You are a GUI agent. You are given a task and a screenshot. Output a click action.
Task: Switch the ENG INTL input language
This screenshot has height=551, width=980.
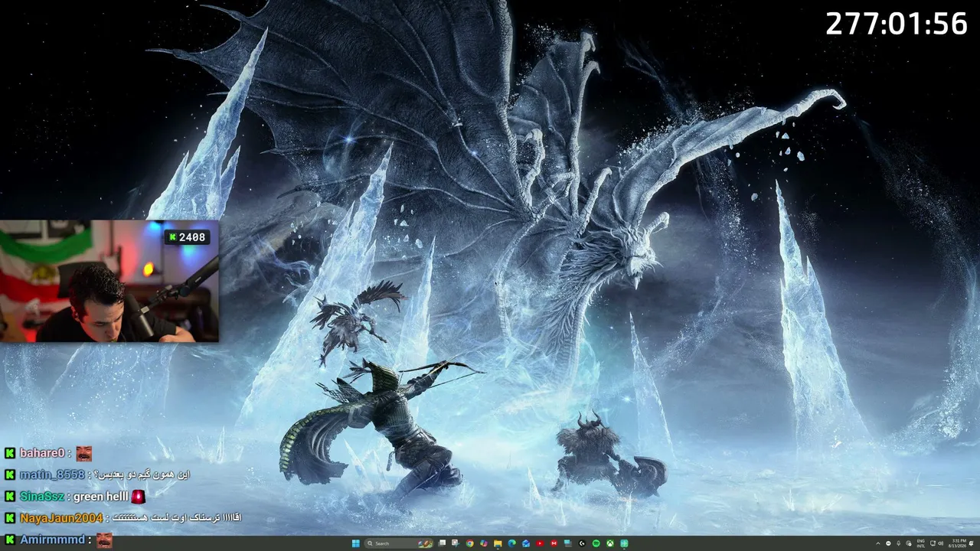click(x=921, y=543)
